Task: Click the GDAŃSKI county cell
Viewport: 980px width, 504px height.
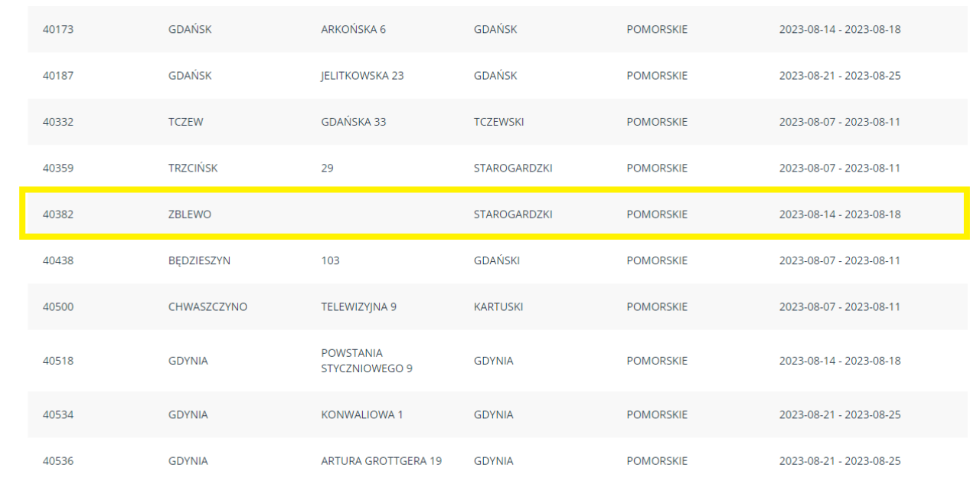Action: pos(496,260)
